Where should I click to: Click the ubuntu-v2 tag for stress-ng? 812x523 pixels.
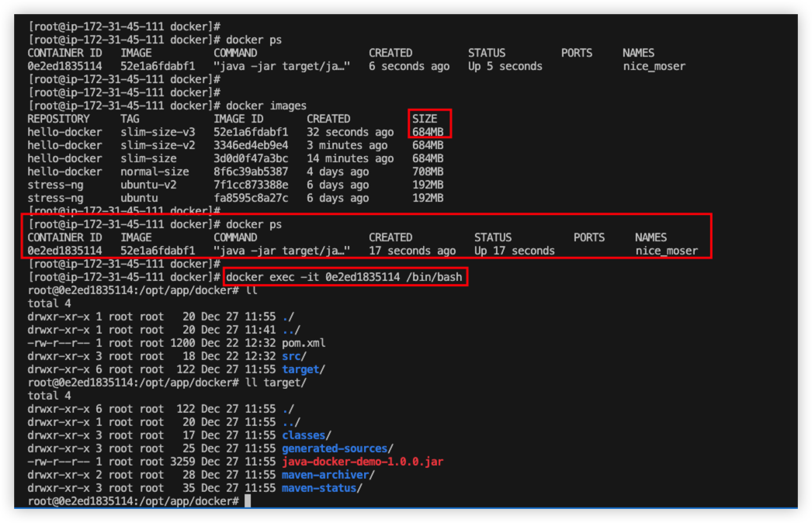[x=148, y=185]
